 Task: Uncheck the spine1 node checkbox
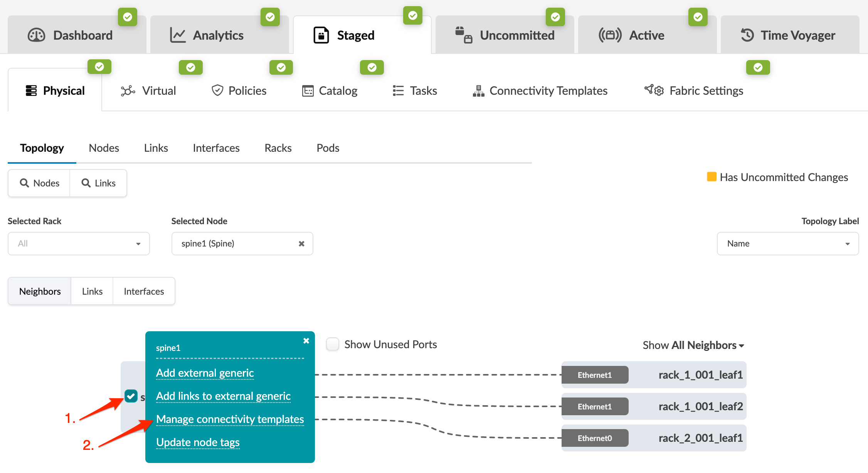(131, 396)
